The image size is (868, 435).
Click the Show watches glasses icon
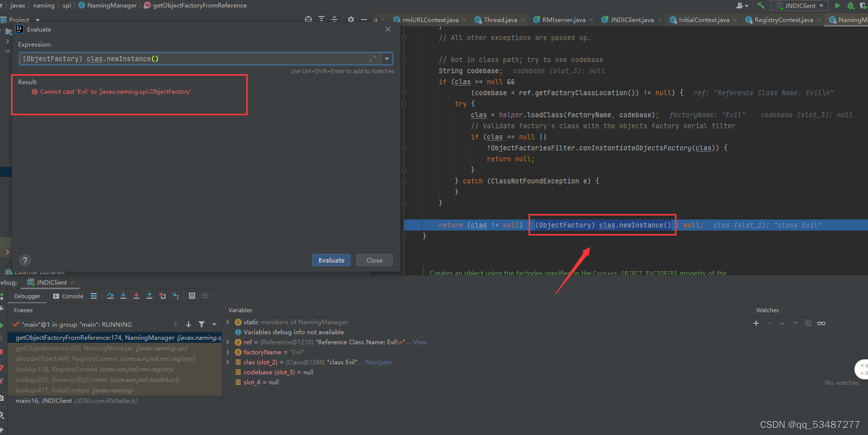821,323
